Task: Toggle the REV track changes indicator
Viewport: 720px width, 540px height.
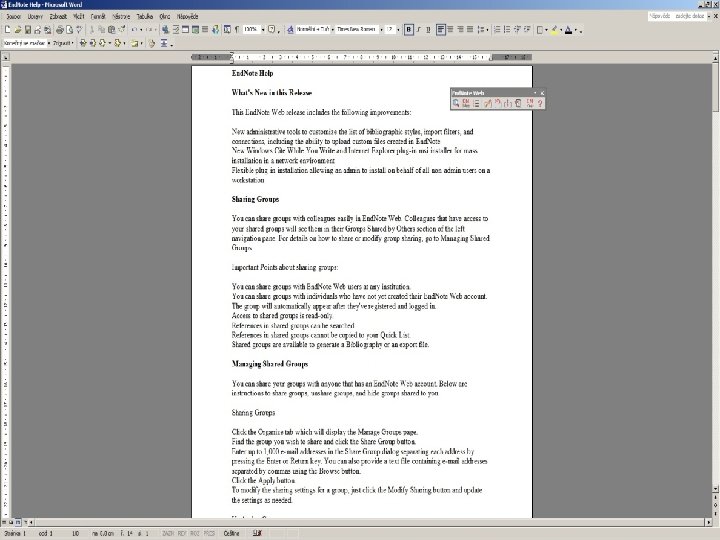Action: click(x=182, y=533)
